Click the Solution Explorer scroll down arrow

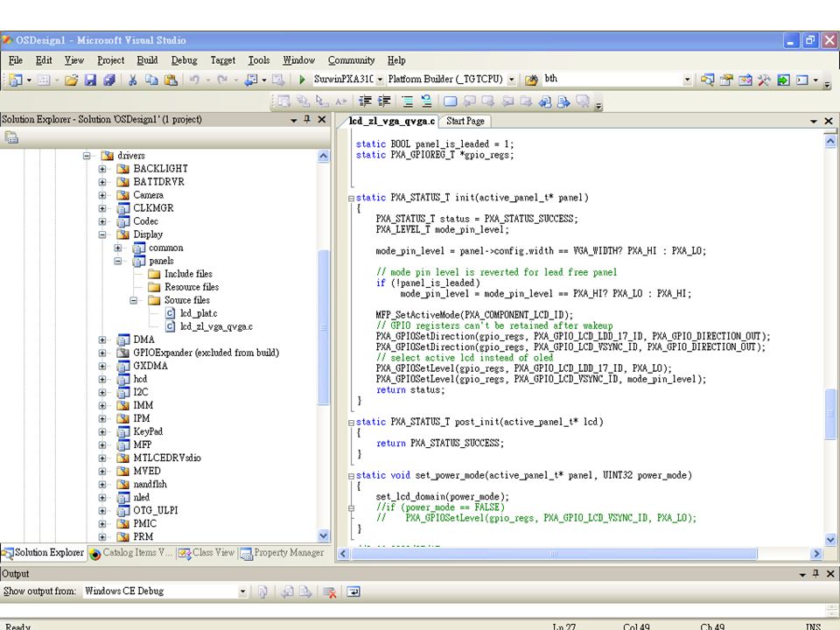(x=324, y=535)
